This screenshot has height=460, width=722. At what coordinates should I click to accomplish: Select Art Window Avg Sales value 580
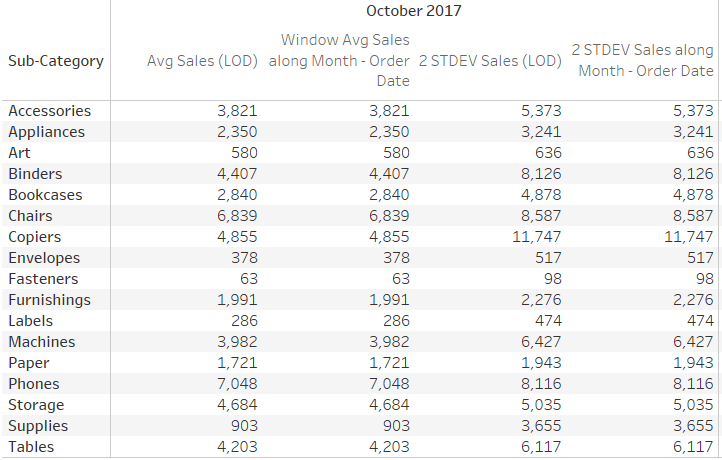pos(396,153)
